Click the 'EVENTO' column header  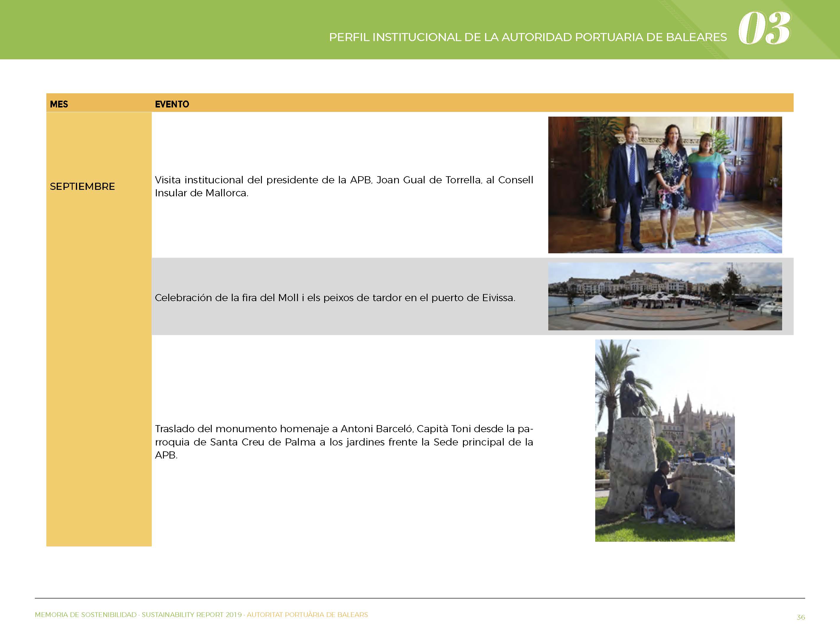tap(172, 104)
